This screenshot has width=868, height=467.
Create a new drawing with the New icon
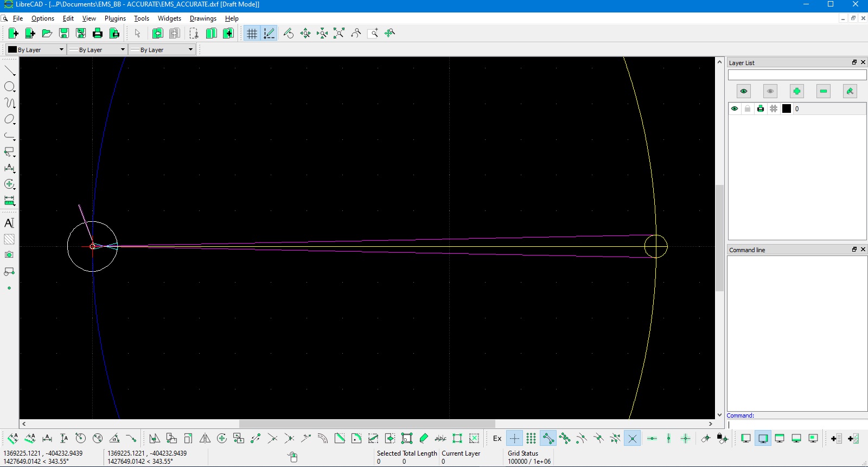13,33
